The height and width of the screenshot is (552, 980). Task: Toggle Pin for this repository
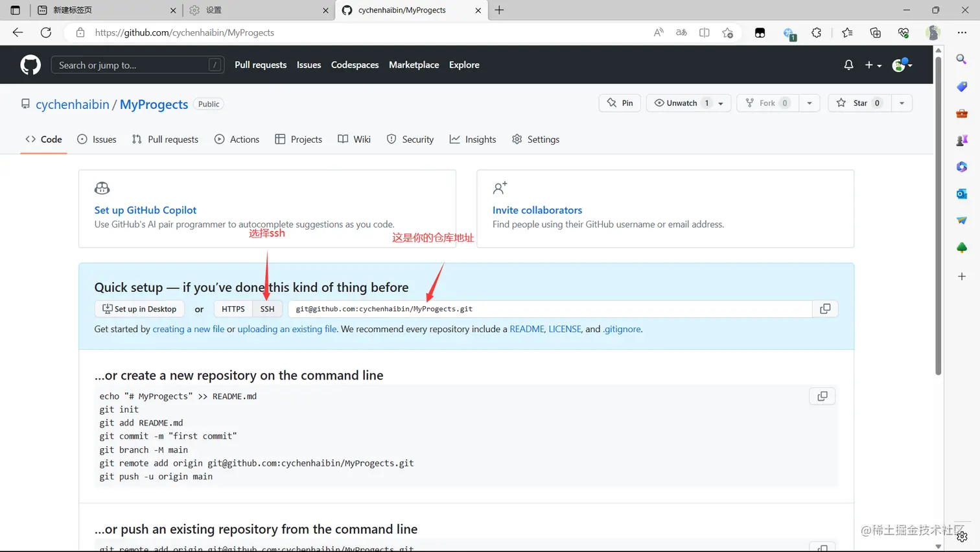tap(620, 103)
